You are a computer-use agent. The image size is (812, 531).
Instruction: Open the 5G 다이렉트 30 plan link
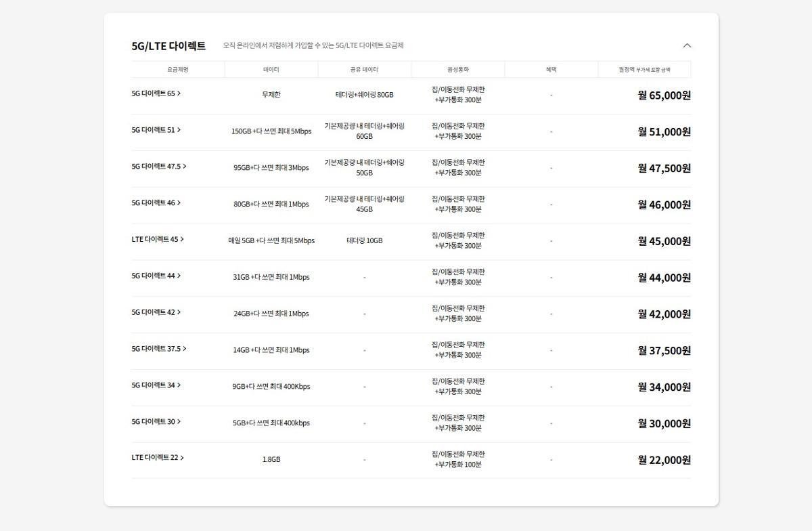point(156,422)
